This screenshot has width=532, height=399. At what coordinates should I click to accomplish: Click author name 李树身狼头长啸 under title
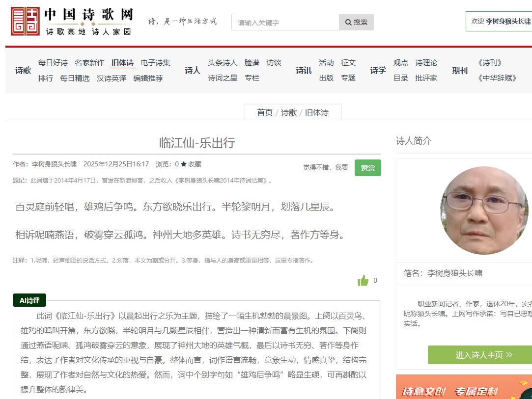pos(54,164)
